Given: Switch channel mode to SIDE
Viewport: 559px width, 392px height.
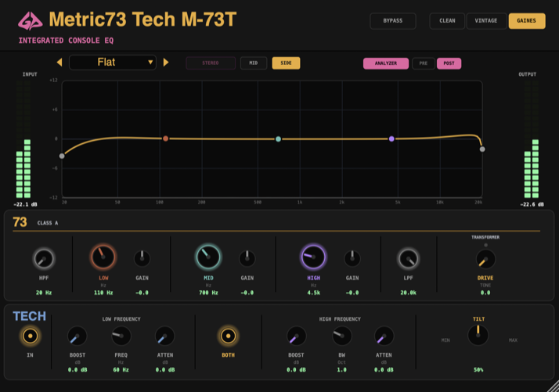Looking at the screenshot, I should coord(286,63).
